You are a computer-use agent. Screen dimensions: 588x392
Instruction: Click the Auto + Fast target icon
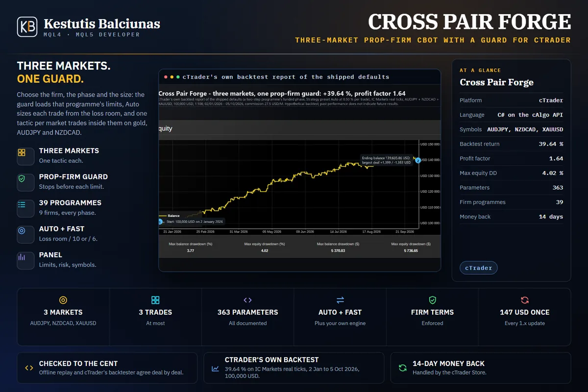pyautogui.click(x=22, y=231)
